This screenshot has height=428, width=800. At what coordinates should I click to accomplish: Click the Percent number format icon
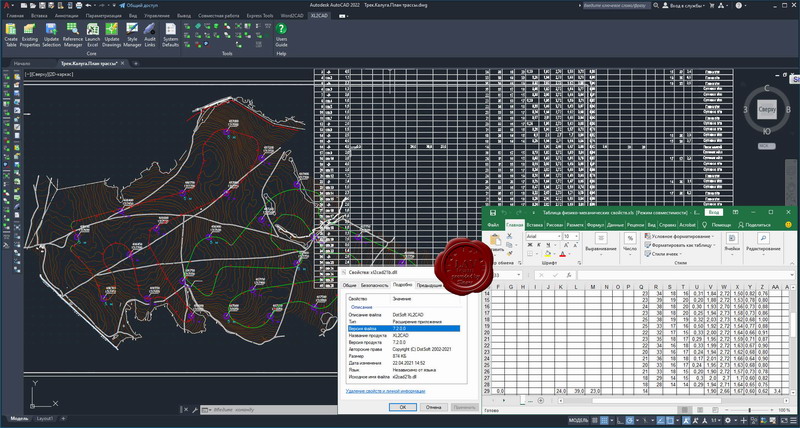[630, 239]
